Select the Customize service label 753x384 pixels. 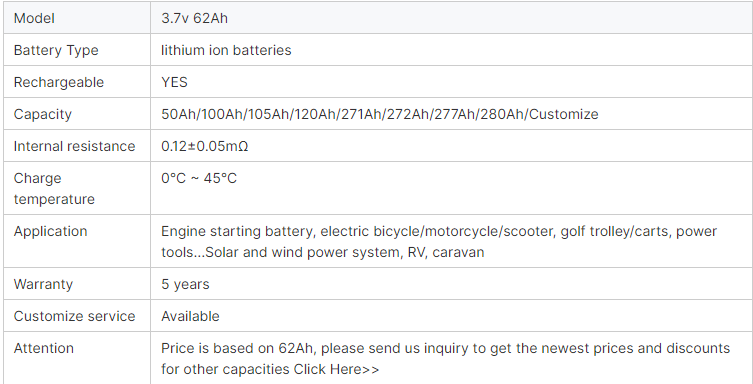[74, 316]
